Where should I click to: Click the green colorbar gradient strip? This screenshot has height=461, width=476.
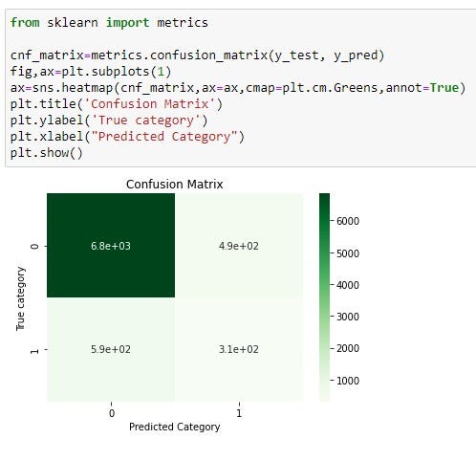[x=324, y=297]
